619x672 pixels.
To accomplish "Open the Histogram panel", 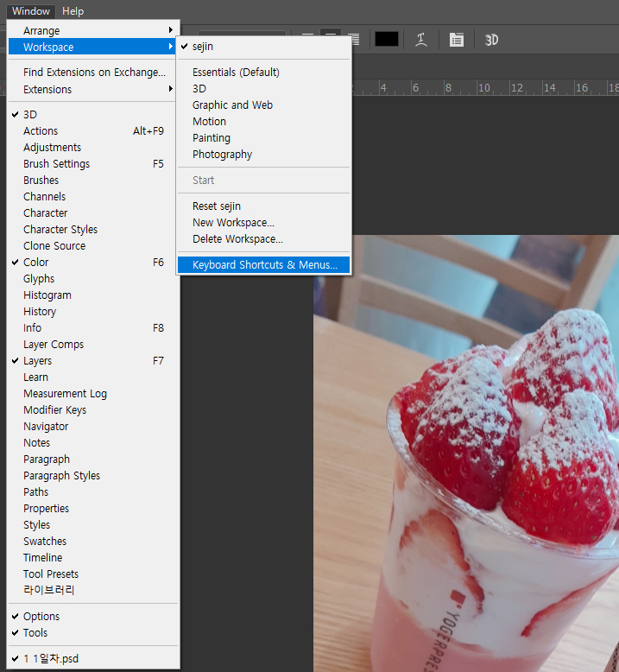I will (x=92, y=295).
